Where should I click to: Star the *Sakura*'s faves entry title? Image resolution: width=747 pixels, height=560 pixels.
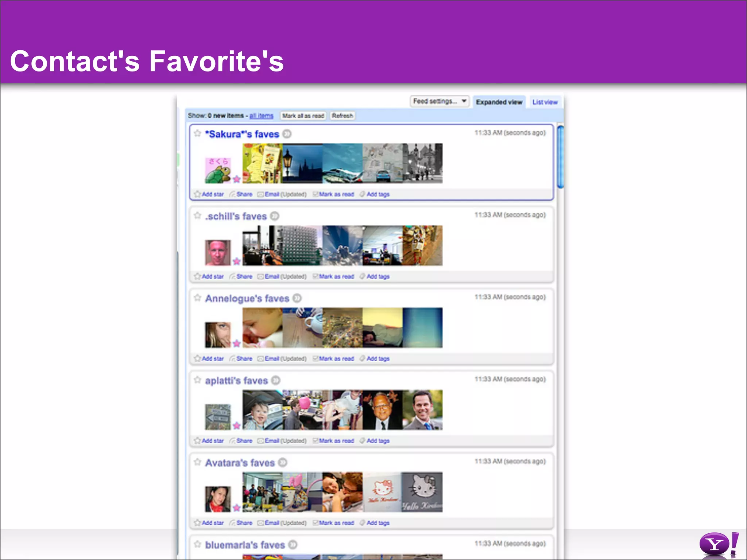pos(197,133)
